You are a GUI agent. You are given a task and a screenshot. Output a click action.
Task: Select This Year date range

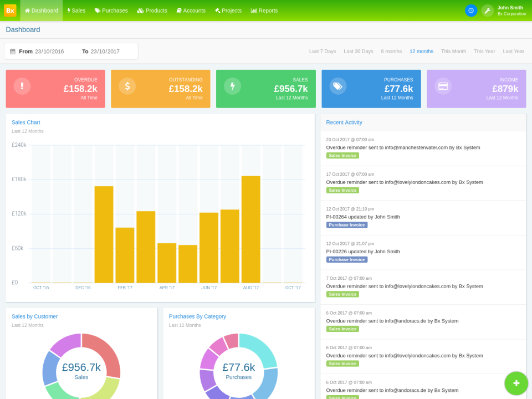click(484, 51)
